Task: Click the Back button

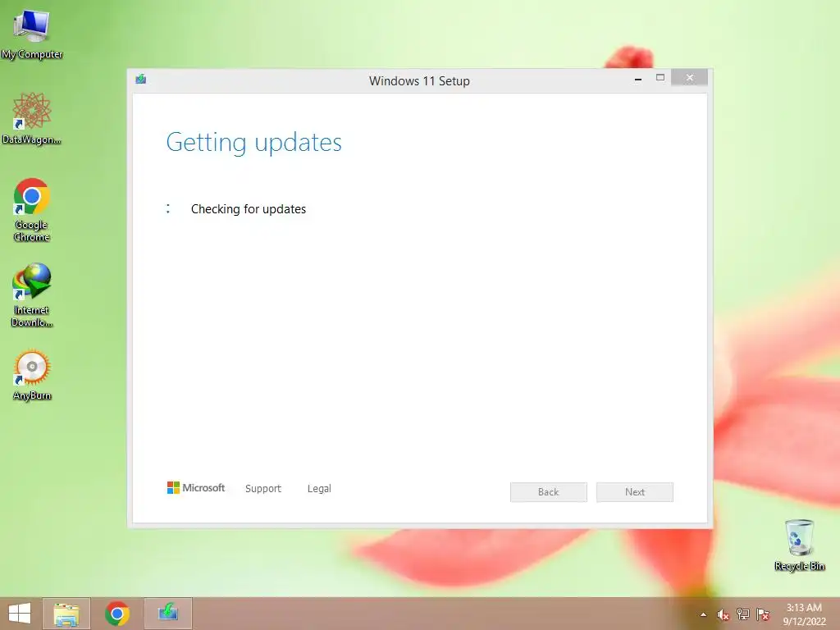Action: 549,492
